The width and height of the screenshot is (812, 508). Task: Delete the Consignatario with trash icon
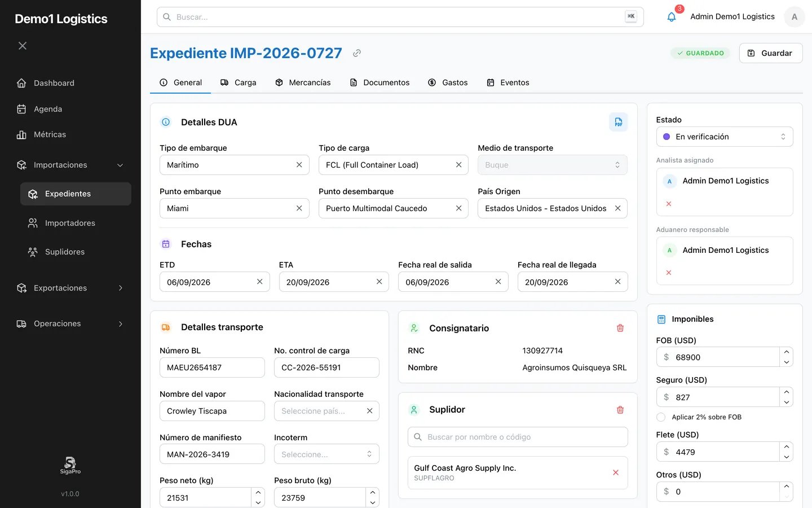tap(620, 328)
